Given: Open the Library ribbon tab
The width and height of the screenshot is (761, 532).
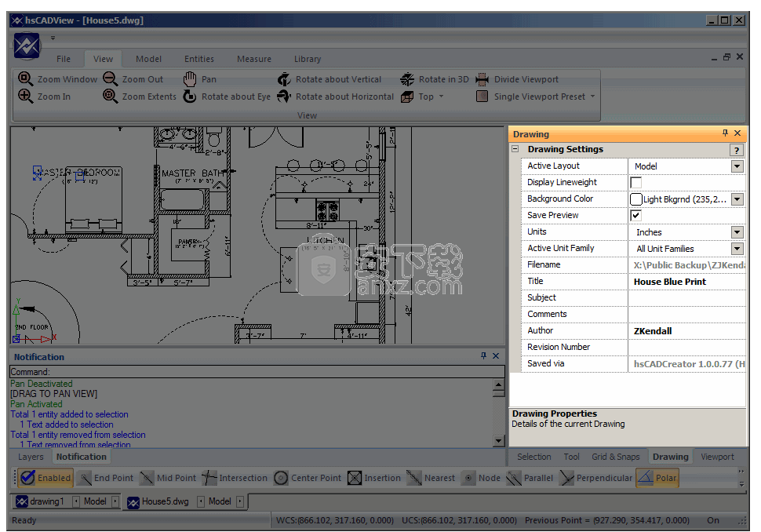Looking at the screenshot, I should click(x=308, y=59).
